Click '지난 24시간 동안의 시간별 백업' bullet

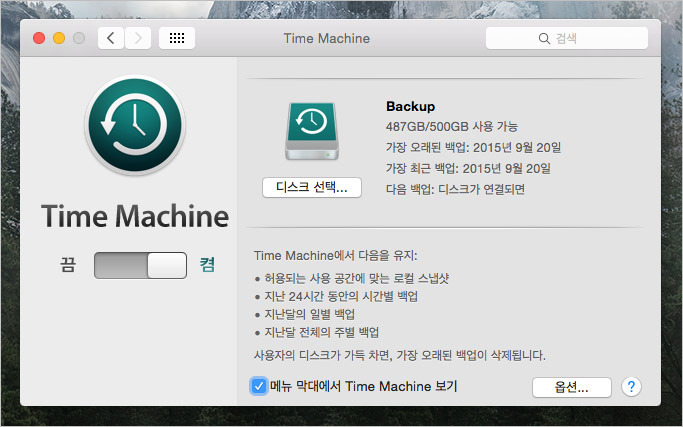pos(341,296)
